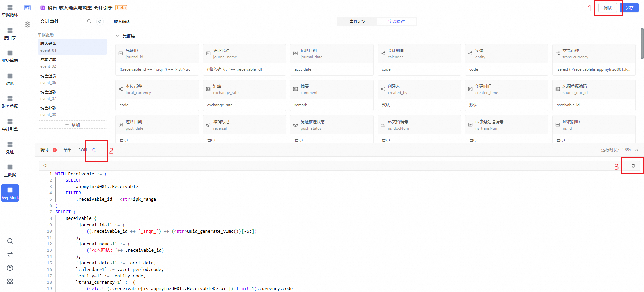This screenshot has width=644, height=292.
Task: Open the DeepModel navigation icon
Action: click(10, 193)
